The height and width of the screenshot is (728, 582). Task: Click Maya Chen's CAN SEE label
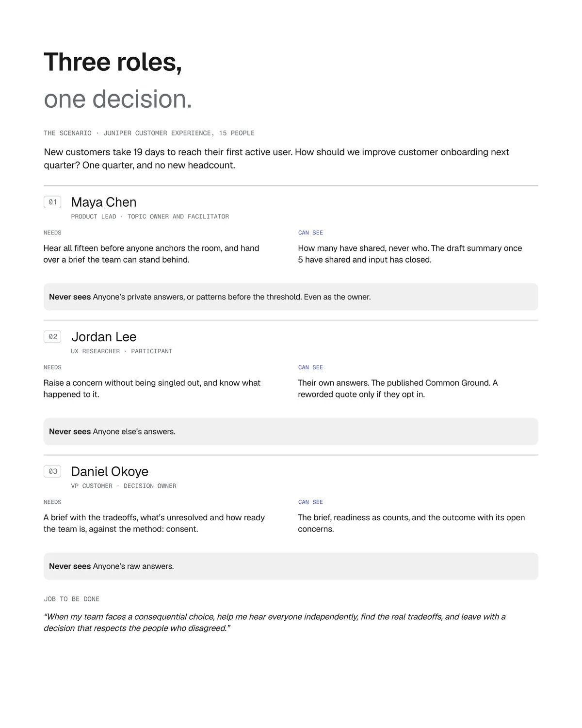(x=310, y=233)
